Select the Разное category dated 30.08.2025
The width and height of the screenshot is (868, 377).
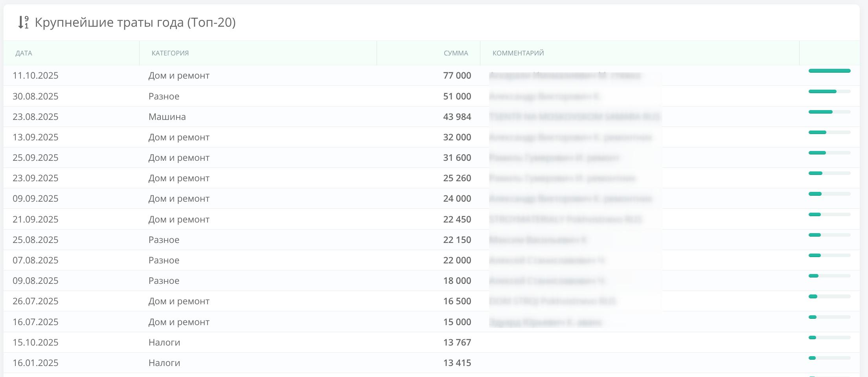(164, 96)
